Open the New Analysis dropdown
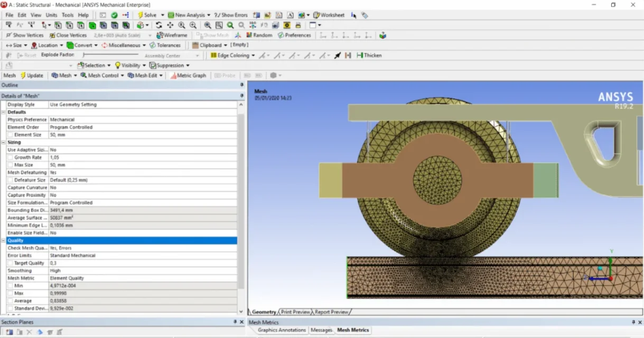The image size is (644, 338). tap(190, 15)
